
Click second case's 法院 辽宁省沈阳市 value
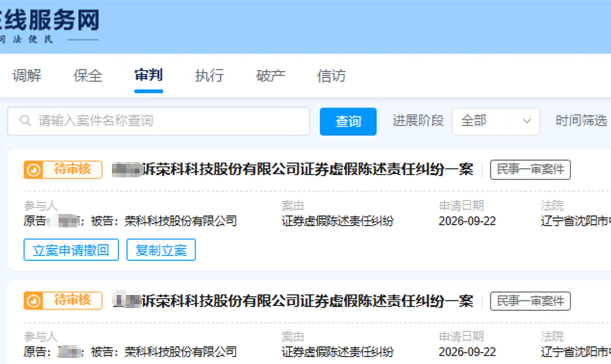pos(576,352)
